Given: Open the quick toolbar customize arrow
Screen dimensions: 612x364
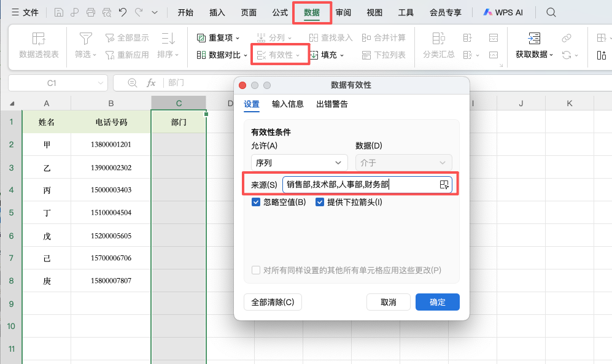Looking at the screenshot, I should [155, 12].
